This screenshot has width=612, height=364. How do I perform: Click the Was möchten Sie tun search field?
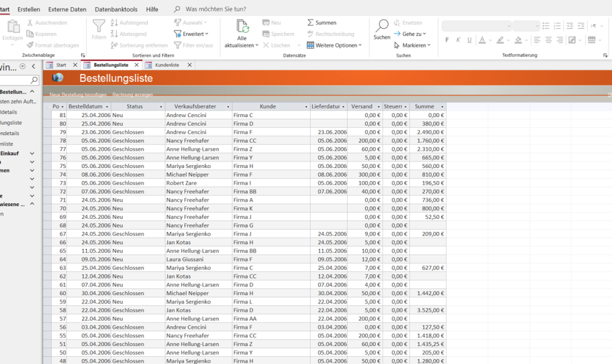coord(216,10)
